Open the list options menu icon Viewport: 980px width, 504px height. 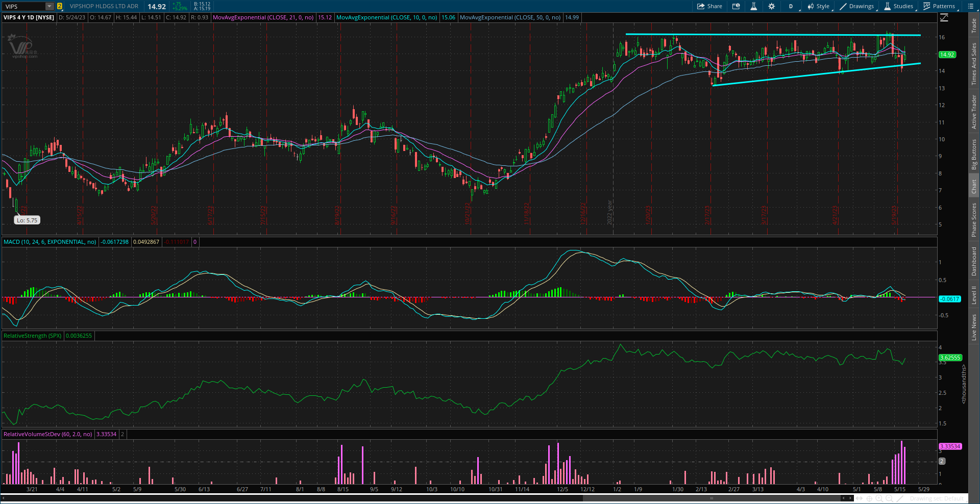click(x=970, y=6)
